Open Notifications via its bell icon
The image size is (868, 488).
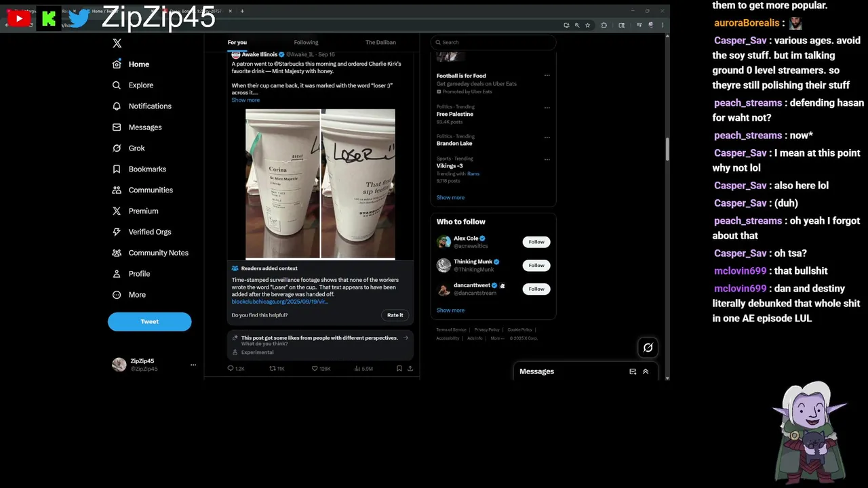pyautogui.click(x=117, y=106)
